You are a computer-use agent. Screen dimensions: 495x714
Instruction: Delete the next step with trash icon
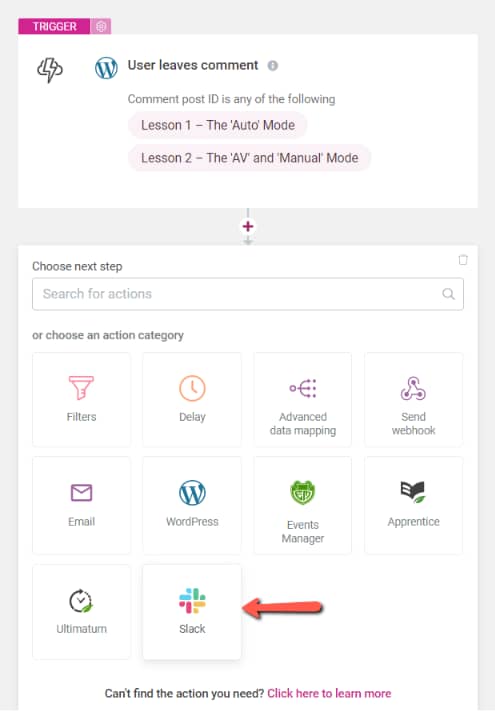point(463,260)
